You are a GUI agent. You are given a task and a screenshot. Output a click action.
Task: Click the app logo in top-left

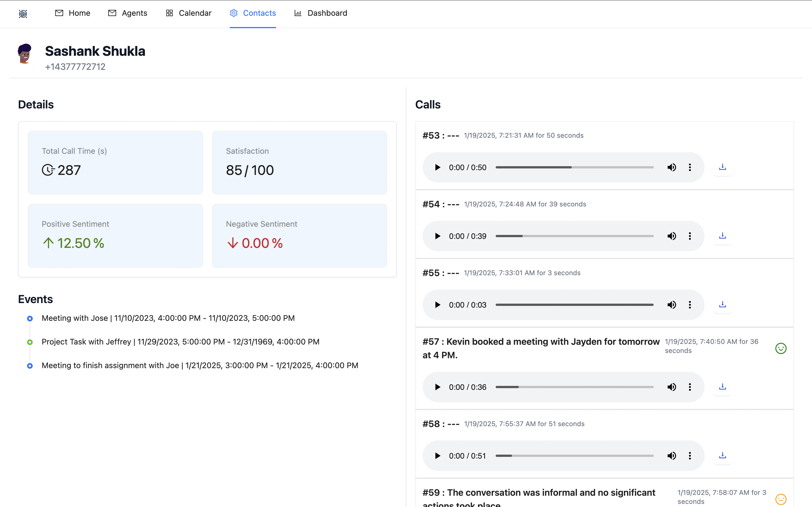tap(23, 14)
